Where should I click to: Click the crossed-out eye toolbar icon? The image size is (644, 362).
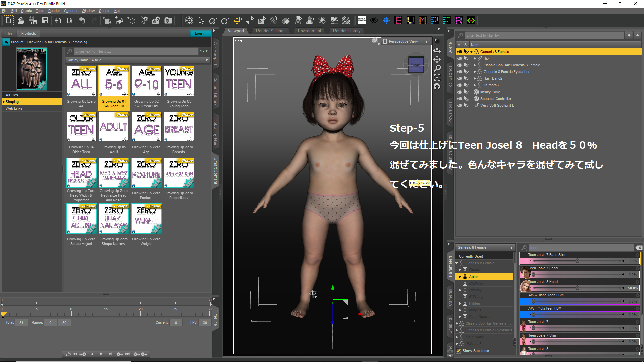click(x=374, y=21)
